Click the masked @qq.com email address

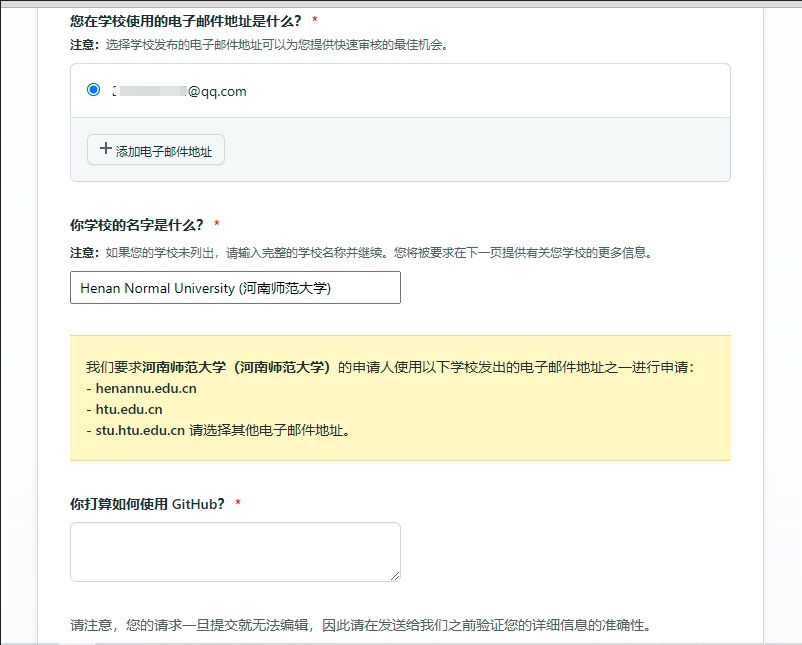180,91
